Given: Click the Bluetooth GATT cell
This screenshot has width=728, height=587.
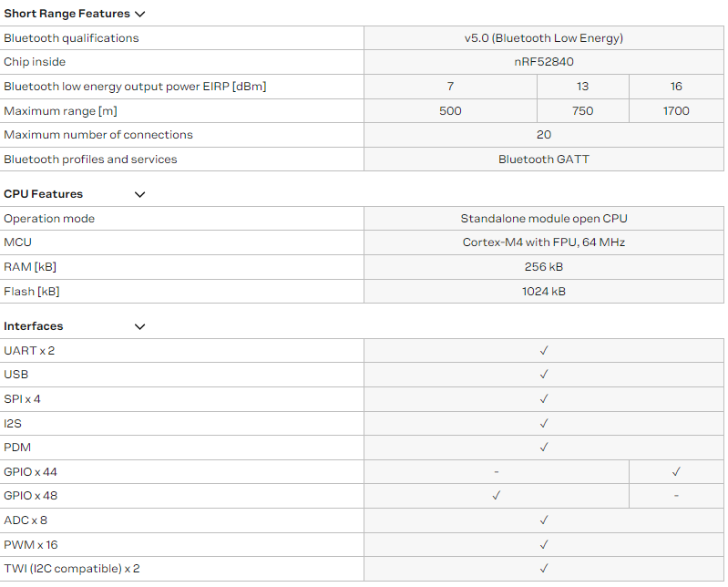Looking at the screenshot, I should pyautogui.click(x=544, y=160).
